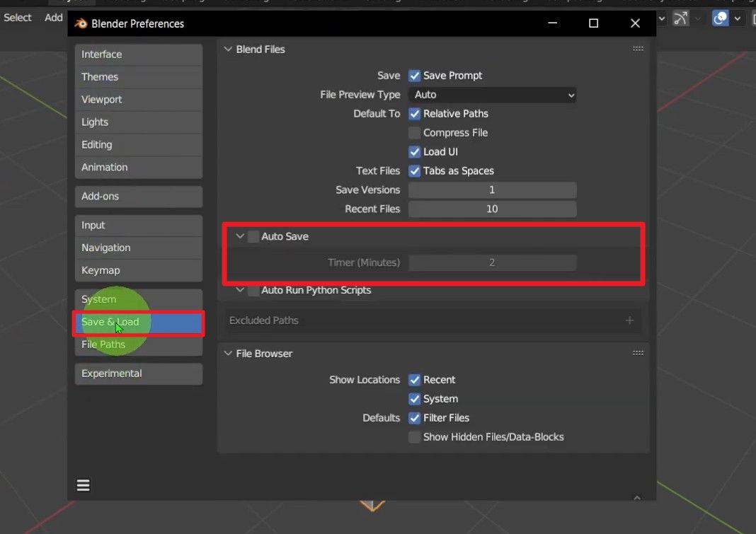756x534 pixels.
Task: Click the Blender logo in the Preferences title bar
Action: coord(79,23)
